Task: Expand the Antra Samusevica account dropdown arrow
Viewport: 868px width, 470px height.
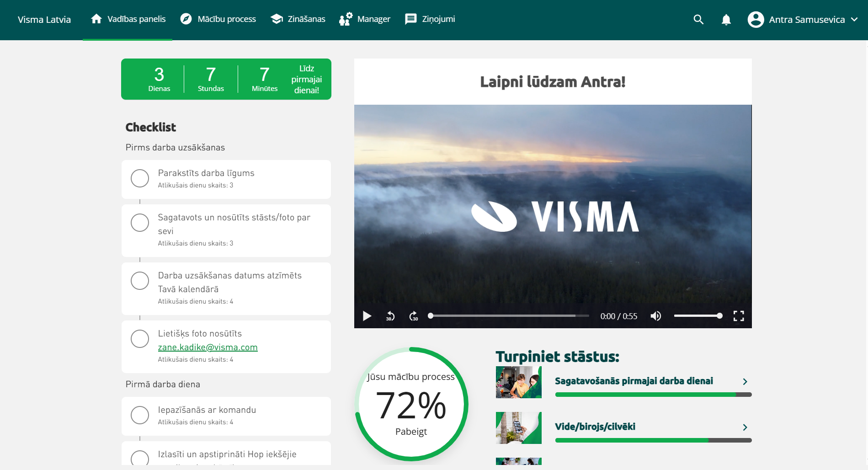Action: point(854,20)
